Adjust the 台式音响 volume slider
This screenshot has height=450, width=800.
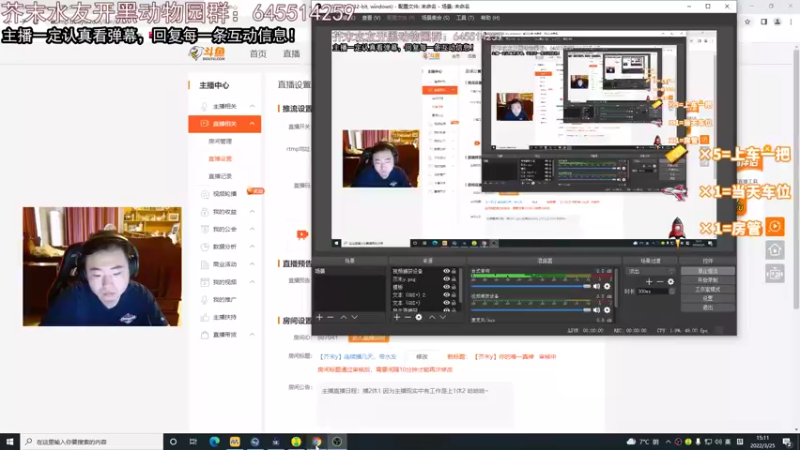(531, 286)
